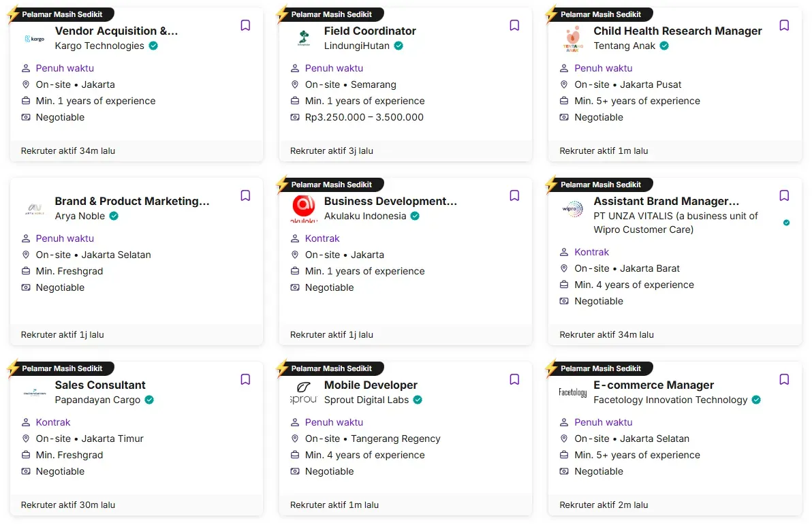Click Penuh waktu label on Arya Noble card
Image resolution: width=812 pixels, height=525 pixels.
coord(65,239)
